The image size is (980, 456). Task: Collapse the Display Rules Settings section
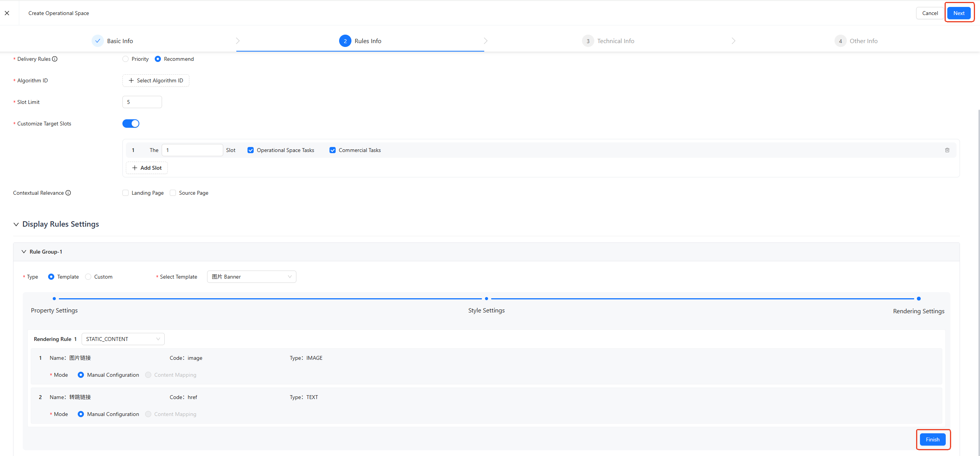(x=16, y=224)
